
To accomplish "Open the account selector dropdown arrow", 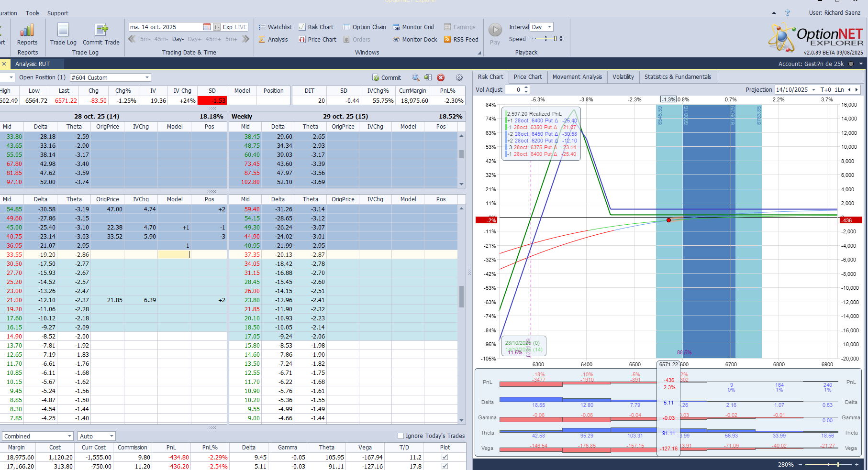I will click(861, 64).
